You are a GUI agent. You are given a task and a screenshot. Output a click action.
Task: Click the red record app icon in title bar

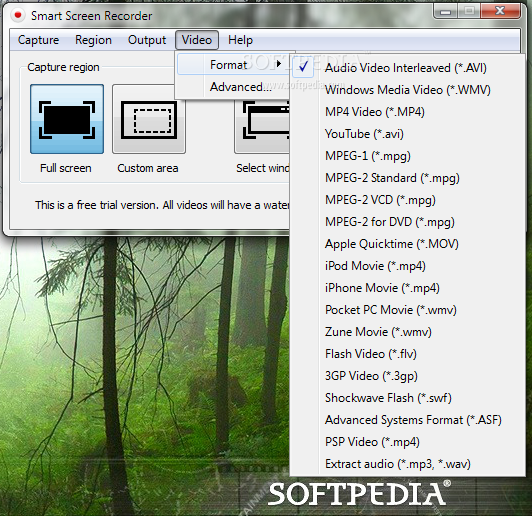click(18, 15)
